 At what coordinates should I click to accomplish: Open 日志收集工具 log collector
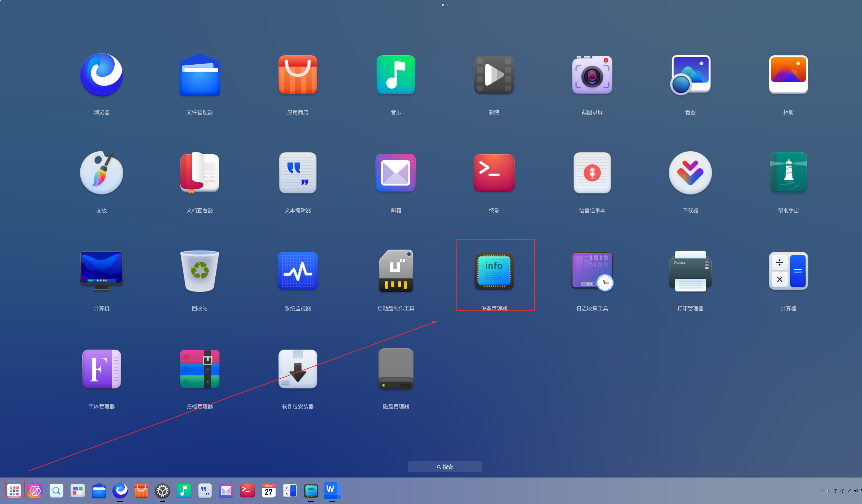[x=592, y=271]
